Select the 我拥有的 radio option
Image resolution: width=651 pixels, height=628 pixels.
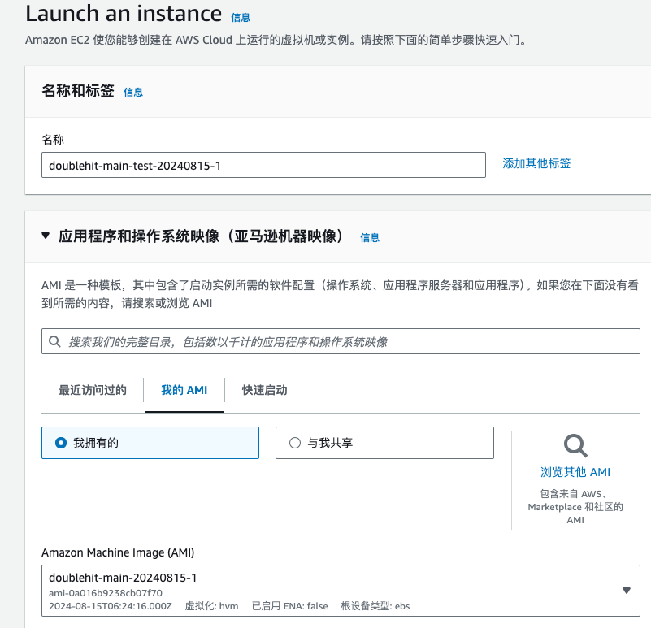(61, 442)
